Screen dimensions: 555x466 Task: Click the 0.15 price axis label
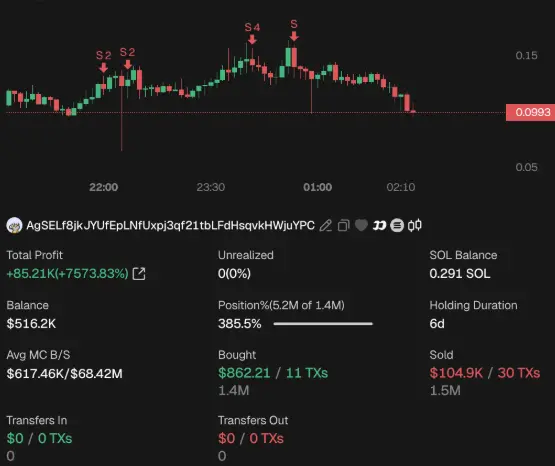(526, 55)
